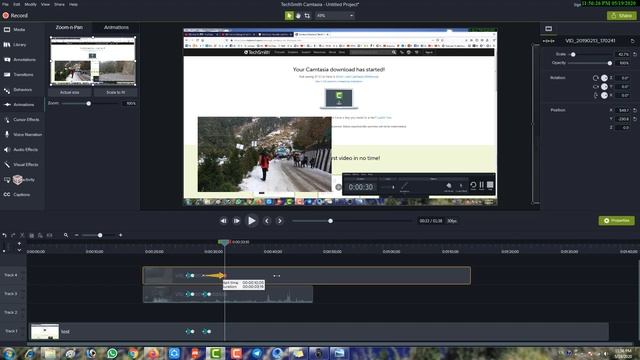Click the previous frame playback button
640x360 pixels.
[223, 221]
